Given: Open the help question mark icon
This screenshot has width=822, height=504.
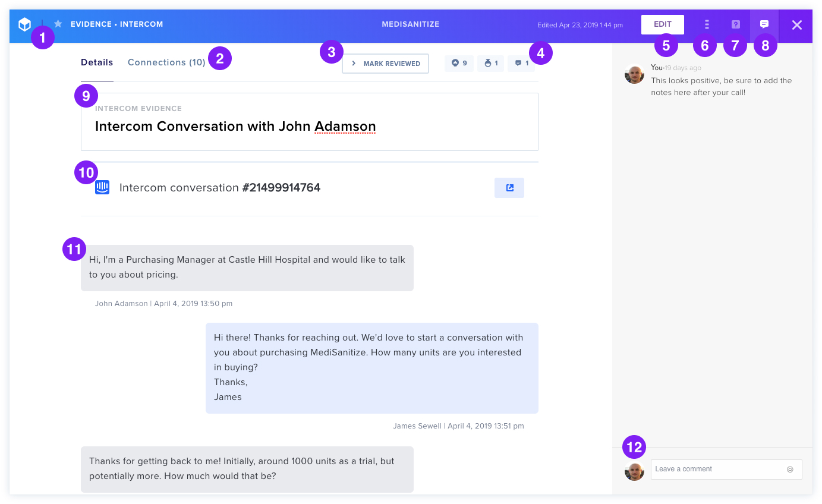Looking at the screenshot, I should [x=736, y=24].
